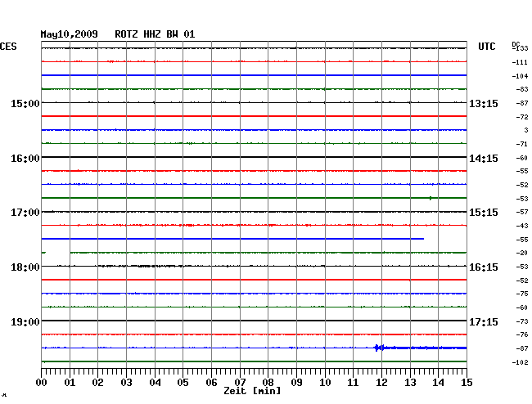This screenshot has height=404, width=532.
Task: Click minute tick label '02'
Action: tap(97, 383)
